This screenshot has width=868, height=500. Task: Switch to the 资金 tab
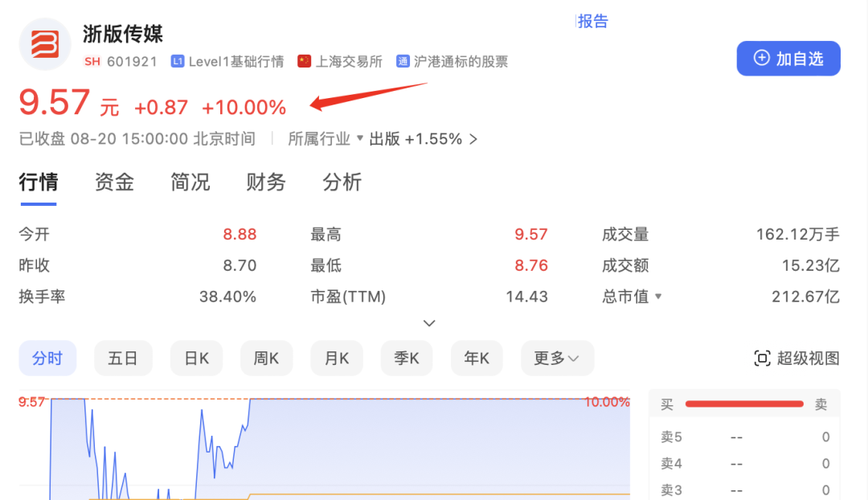[x=114, y=182]
